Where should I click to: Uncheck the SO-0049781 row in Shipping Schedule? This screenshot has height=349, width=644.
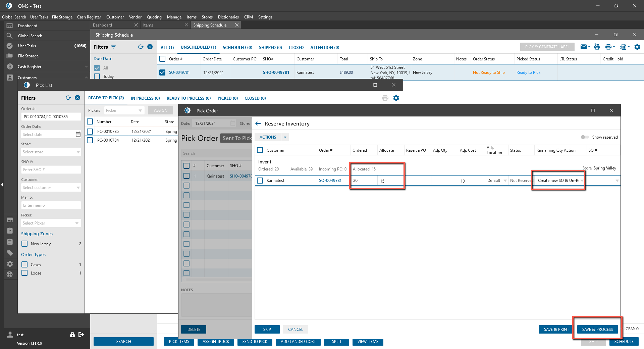point(162,72)
